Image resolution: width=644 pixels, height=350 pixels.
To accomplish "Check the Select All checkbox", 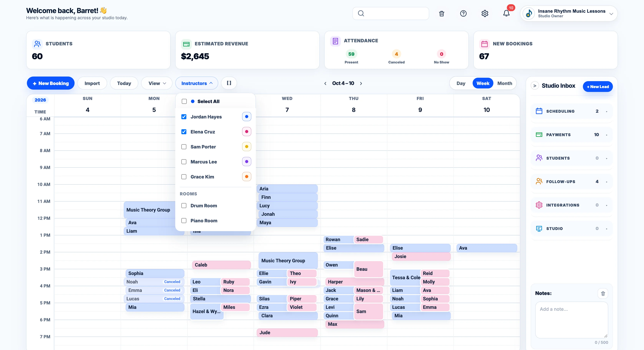I will [184, 101].
